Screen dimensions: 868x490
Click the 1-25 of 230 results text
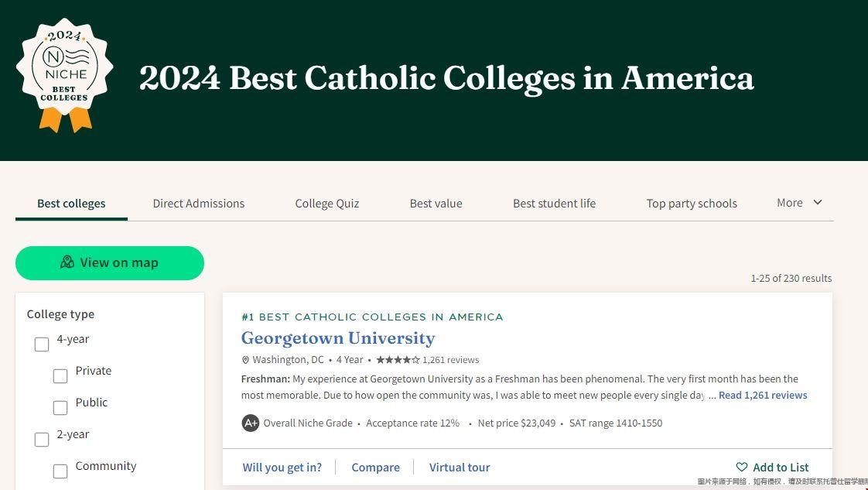(x=791, y=279)
